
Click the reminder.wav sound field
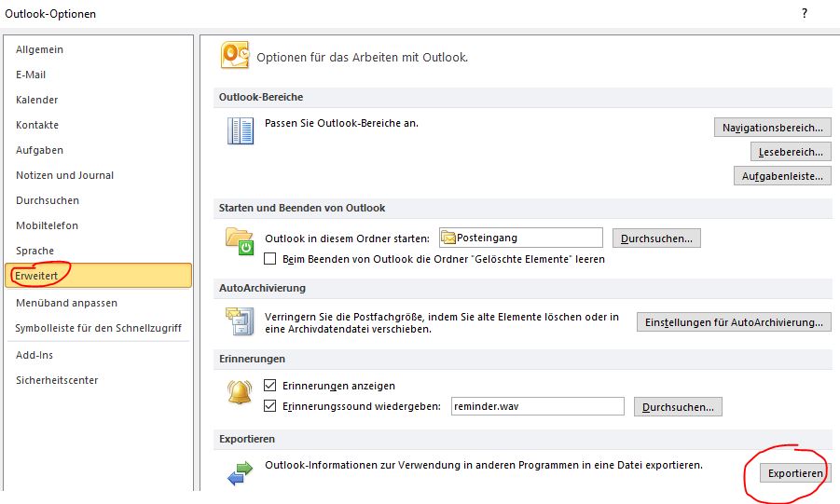point(538,406)
